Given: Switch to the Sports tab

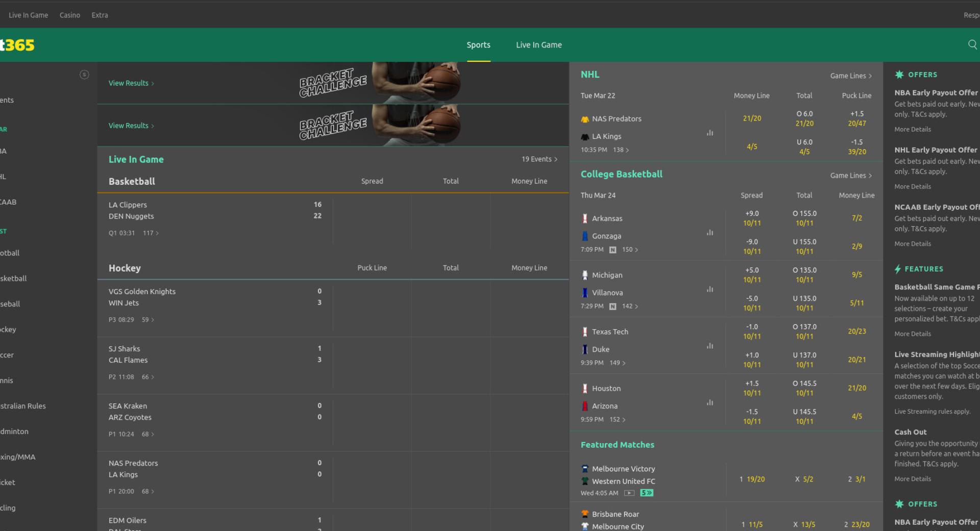Looking at the screenshot, I should tap(478, 45).
